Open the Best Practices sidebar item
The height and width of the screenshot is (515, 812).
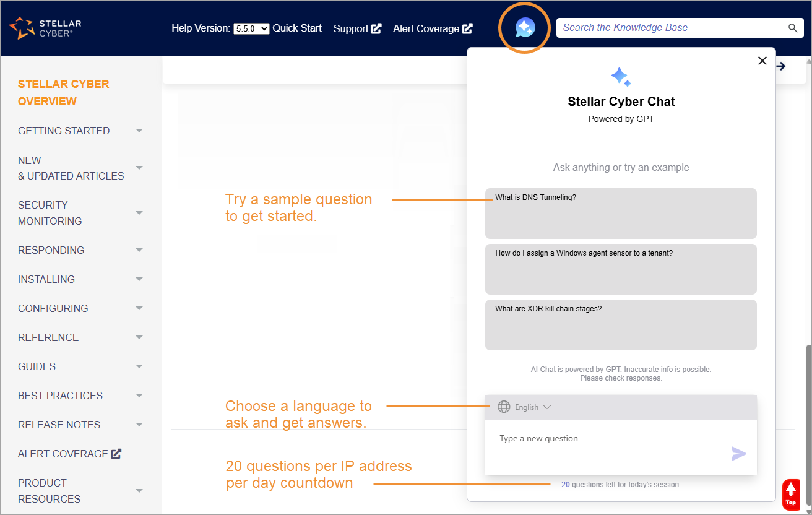(x=60, y=396)
